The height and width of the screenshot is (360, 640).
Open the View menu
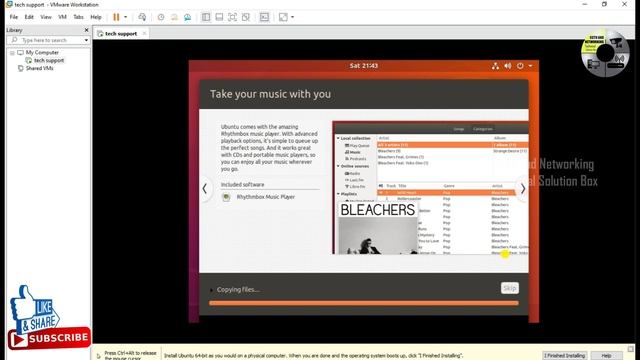[46, 17]
